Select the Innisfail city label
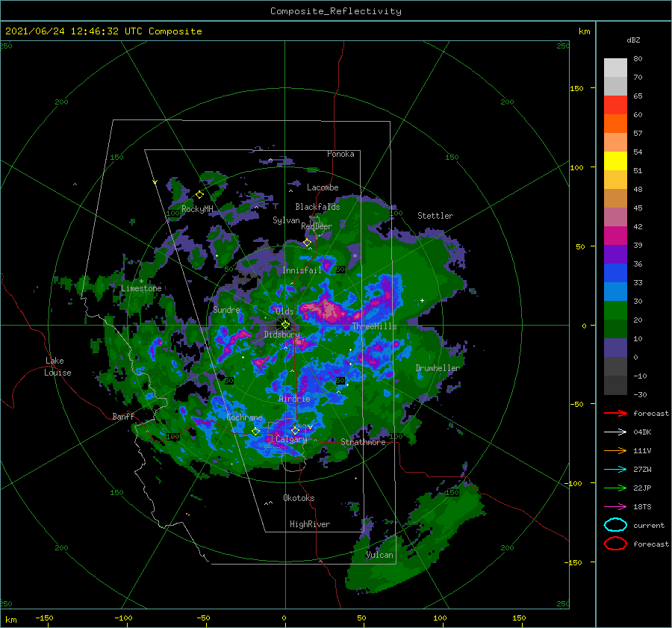672x628 pixels. point(302,270)
